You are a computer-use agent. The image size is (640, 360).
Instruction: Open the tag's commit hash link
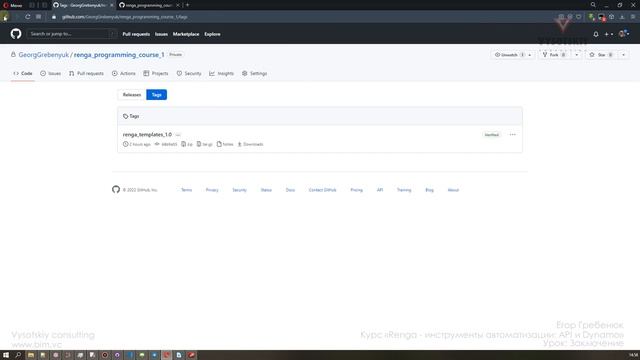166,144
